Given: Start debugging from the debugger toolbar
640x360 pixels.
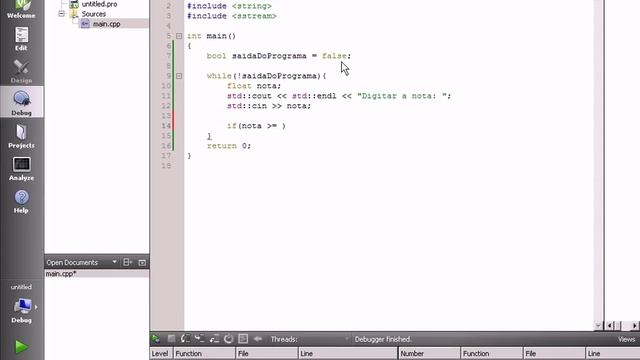Looking at the screenshot, I should [x=156, y=339].
